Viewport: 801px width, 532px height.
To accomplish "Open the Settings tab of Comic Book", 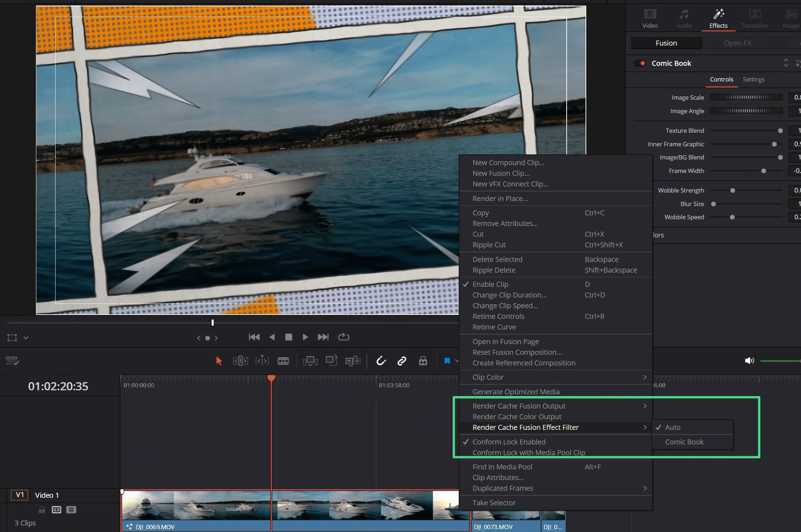I will pyautogui.click(x=753, y=79).
